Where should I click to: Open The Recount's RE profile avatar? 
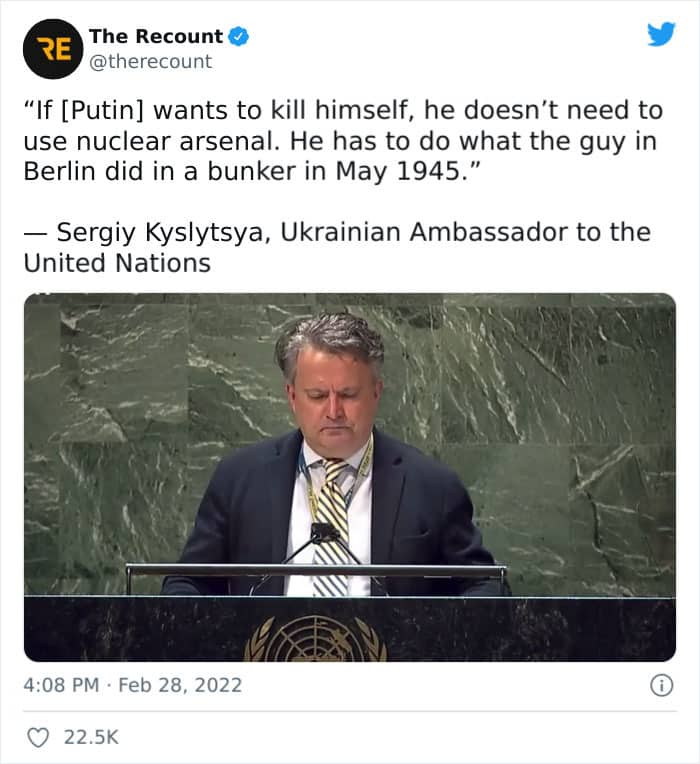pyautogui.click(x=53, y=49)
